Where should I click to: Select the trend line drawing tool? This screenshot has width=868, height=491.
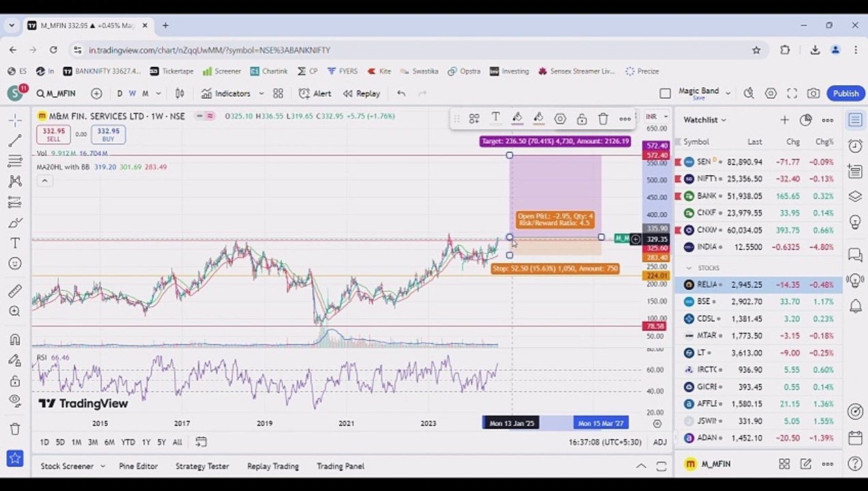(14, 140)
